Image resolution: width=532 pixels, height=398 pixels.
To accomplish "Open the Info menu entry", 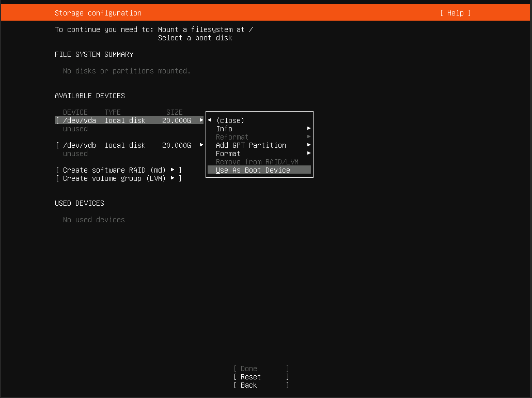I will (x=224, y=129).
